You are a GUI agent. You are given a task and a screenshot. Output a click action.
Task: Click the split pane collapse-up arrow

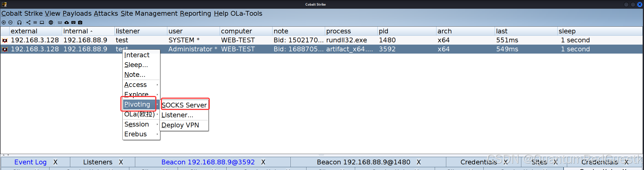coord(4,155)
